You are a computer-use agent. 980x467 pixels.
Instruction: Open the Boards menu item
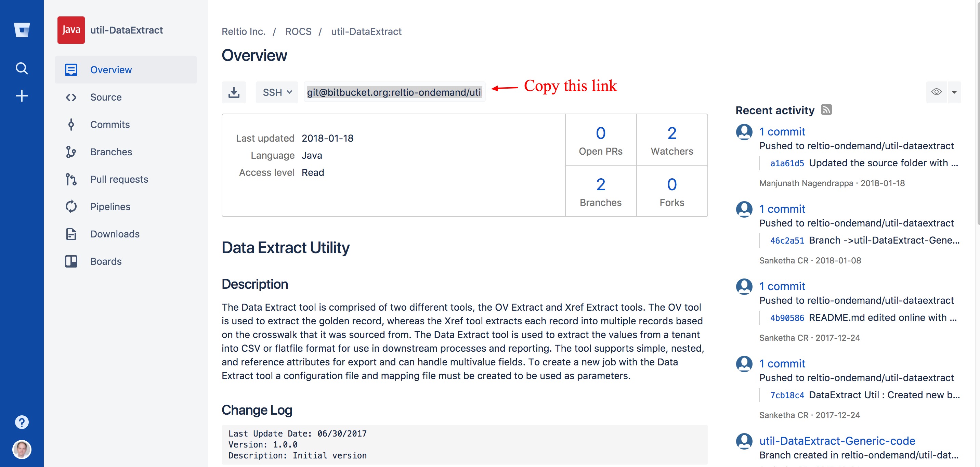(126, 261)
